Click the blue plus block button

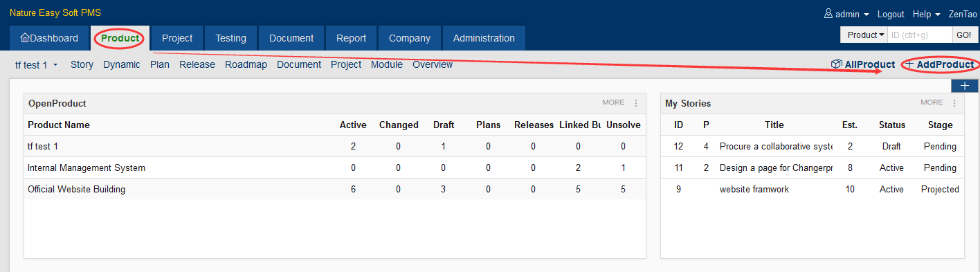(x=965, y=86)
